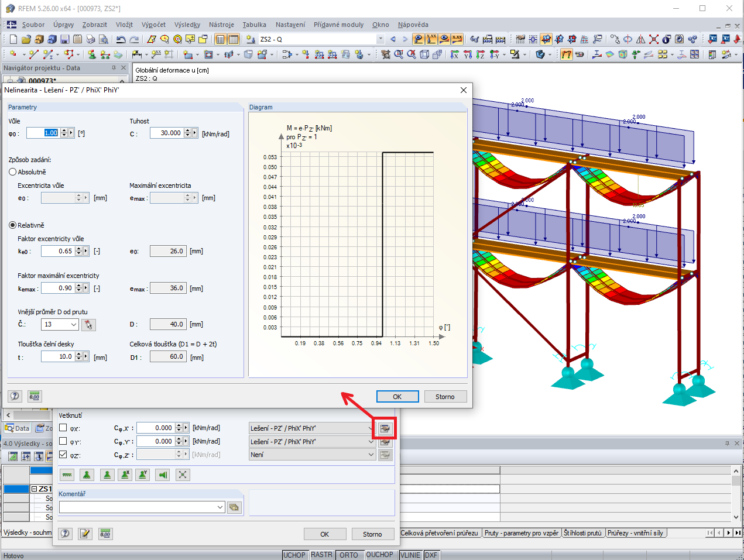This screenshot has height=560, width=744.
Task: Select the Absolutně radio button
Action: [12, 172]
